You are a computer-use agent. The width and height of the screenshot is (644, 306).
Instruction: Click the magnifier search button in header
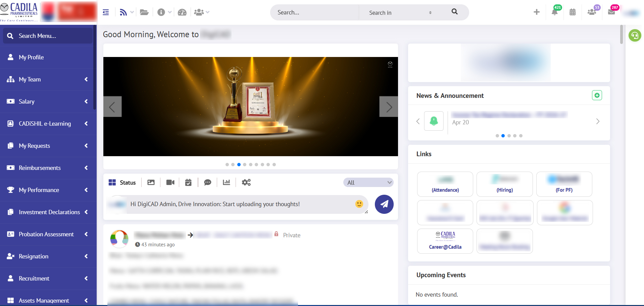tap(454, 12)
